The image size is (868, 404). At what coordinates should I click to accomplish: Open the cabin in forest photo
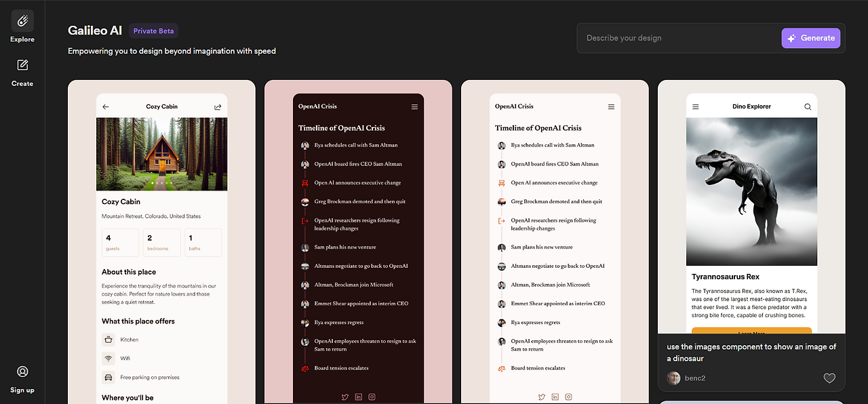tap(162, 154)
